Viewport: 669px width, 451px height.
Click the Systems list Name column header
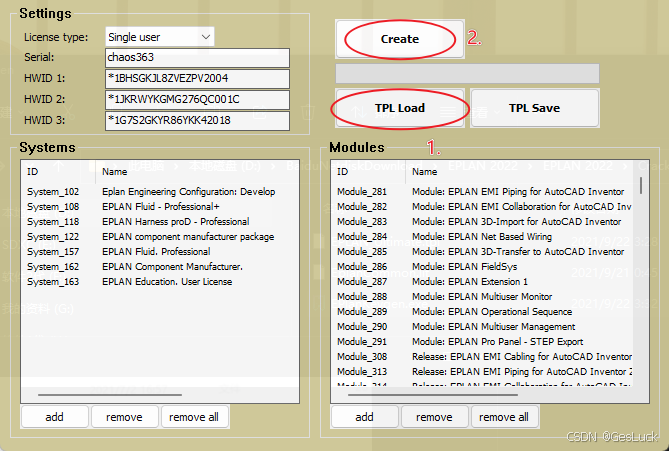(196, 172)
